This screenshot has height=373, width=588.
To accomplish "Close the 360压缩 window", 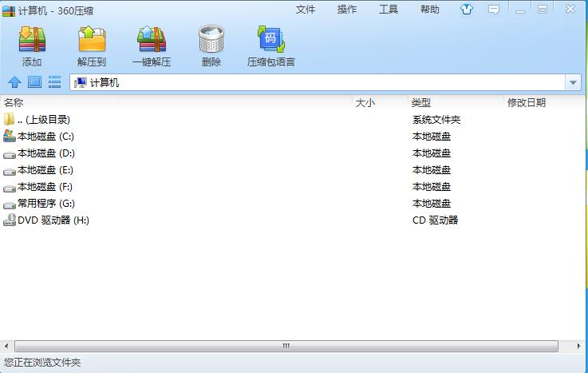I will (x=570, y=9).
